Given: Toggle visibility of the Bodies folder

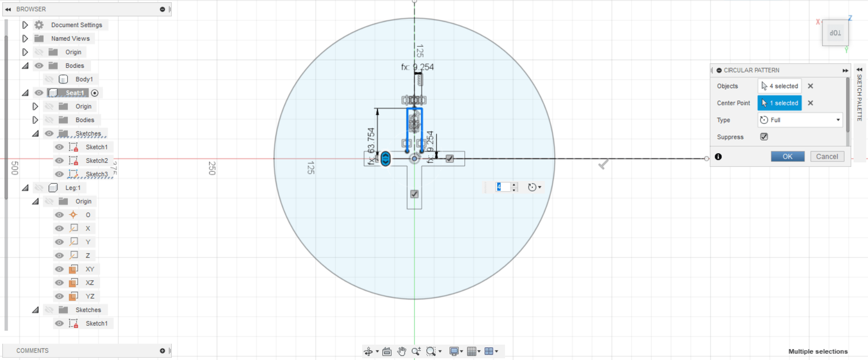Looking at the screenshot, I should 39,66.
